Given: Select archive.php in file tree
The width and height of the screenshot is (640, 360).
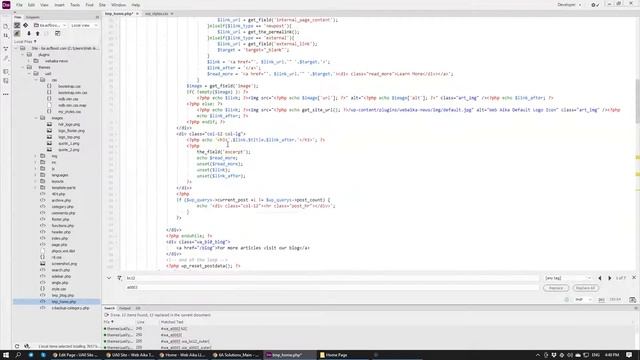Looking at the screenshot, I should click(x=62, y=200).
